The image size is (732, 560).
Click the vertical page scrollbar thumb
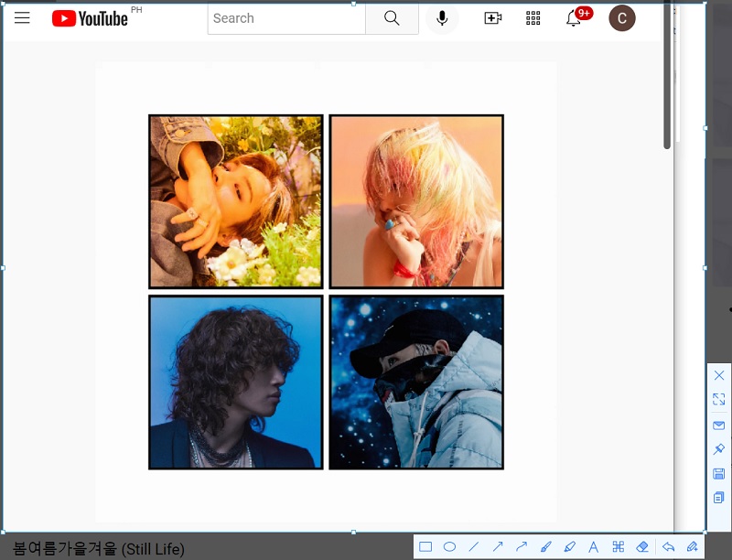(667, 76)
